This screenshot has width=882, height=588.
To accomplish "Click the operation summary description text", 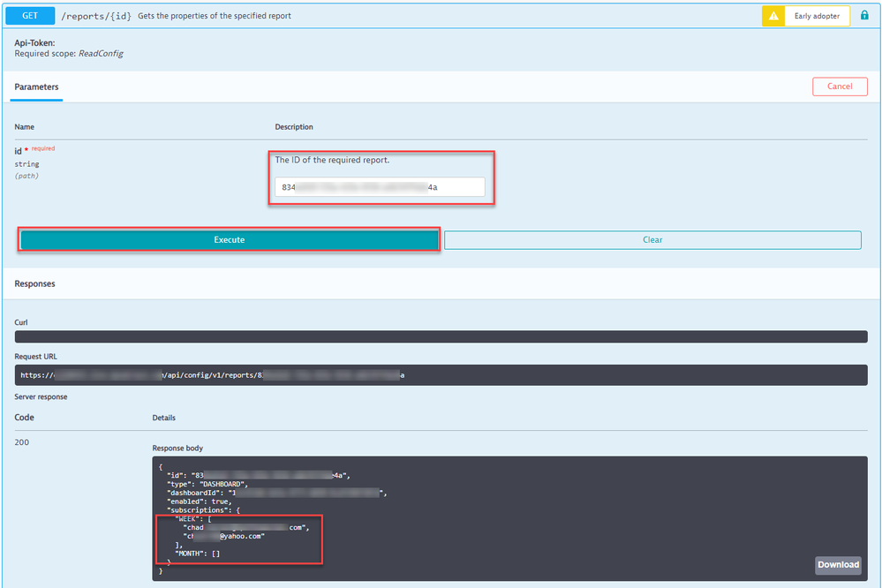I will click(215, 16).
